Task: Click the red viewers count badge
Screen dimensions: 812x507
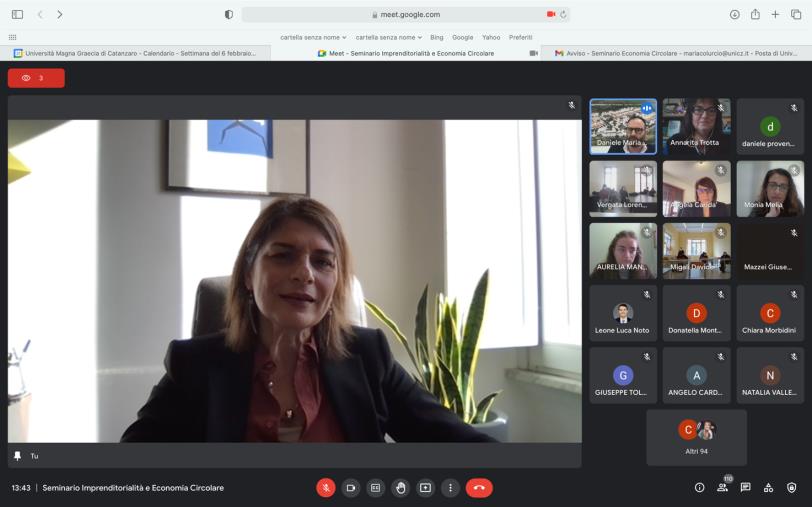Action: pos(36,78)
